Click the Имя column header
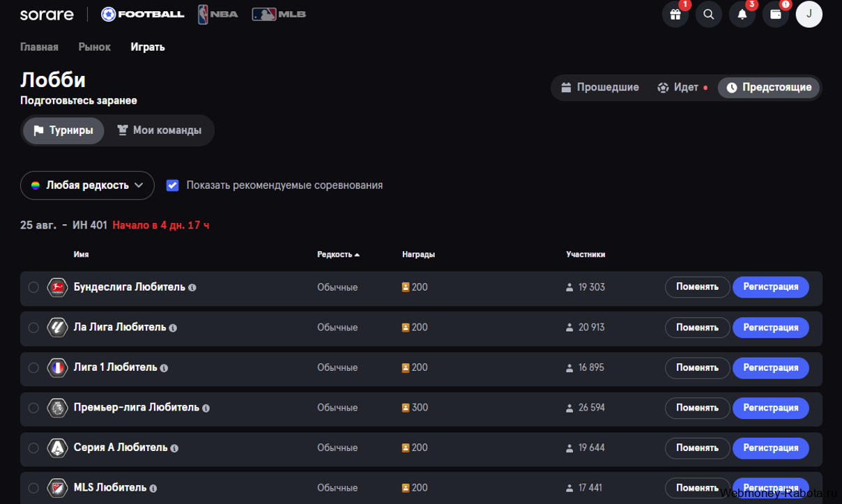Viewport: 842px width, 504px height. pyautogui.click(x=81, y=254)
